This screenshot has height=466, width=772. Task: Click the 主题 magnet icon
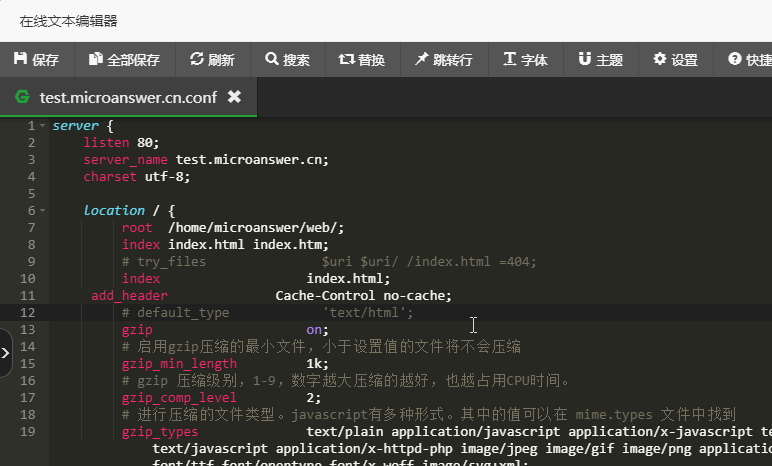[584, 59]
